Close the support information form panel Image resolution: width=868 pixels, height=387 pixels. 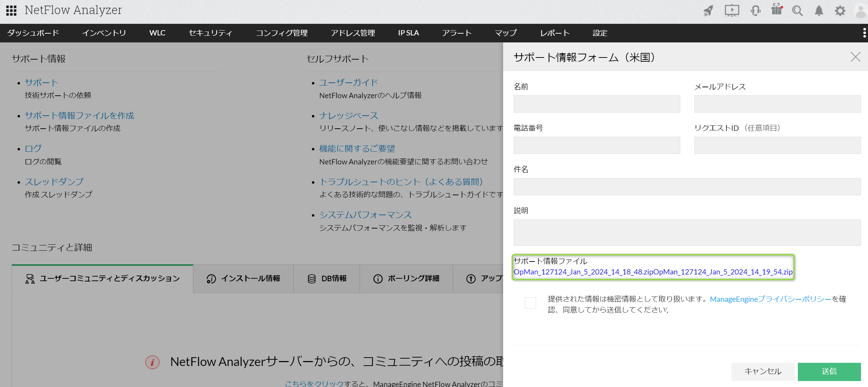coord(855,57)
